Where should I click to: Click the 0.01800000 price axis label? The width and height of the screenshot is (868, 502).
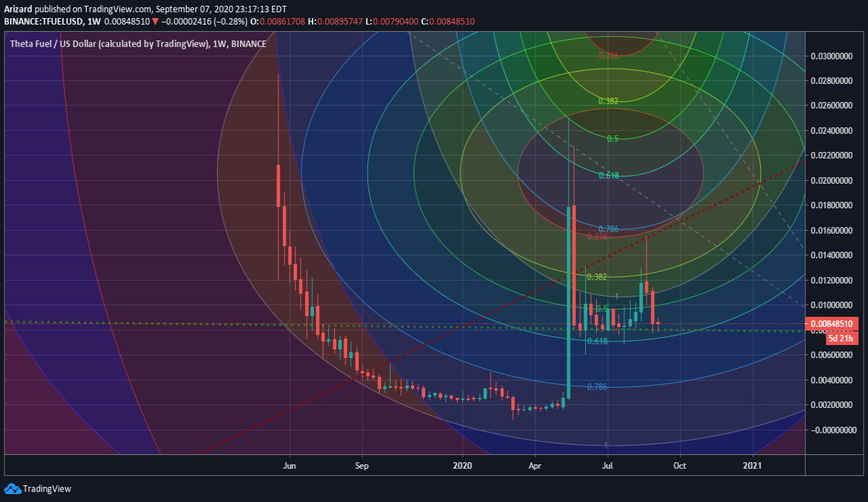pos(831,205)
